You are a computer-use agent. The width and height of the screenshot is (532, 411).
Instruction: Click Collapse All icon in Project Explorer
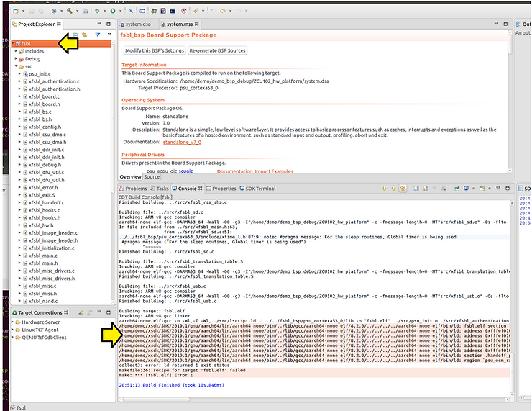[x=75, y=35]
